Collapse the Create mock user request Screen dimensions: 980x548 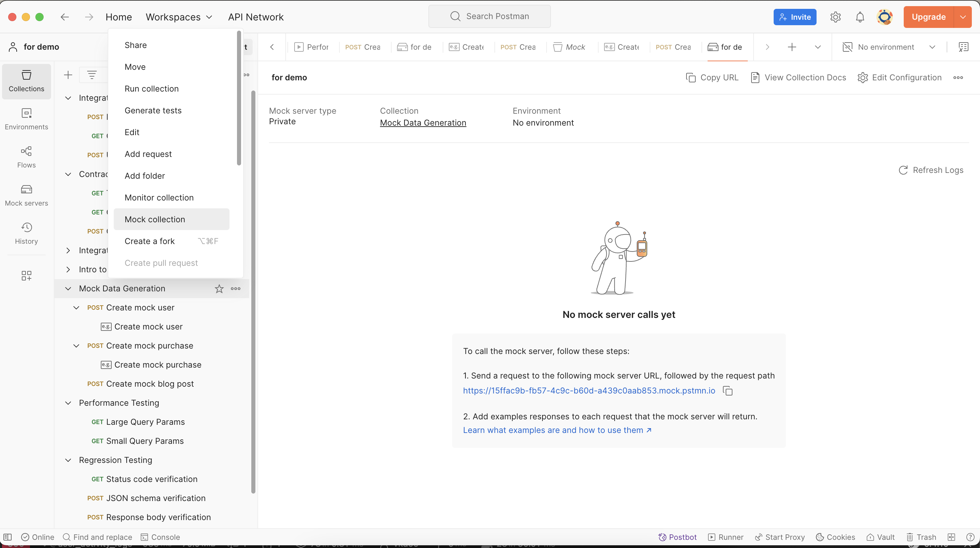pos(76,308)
